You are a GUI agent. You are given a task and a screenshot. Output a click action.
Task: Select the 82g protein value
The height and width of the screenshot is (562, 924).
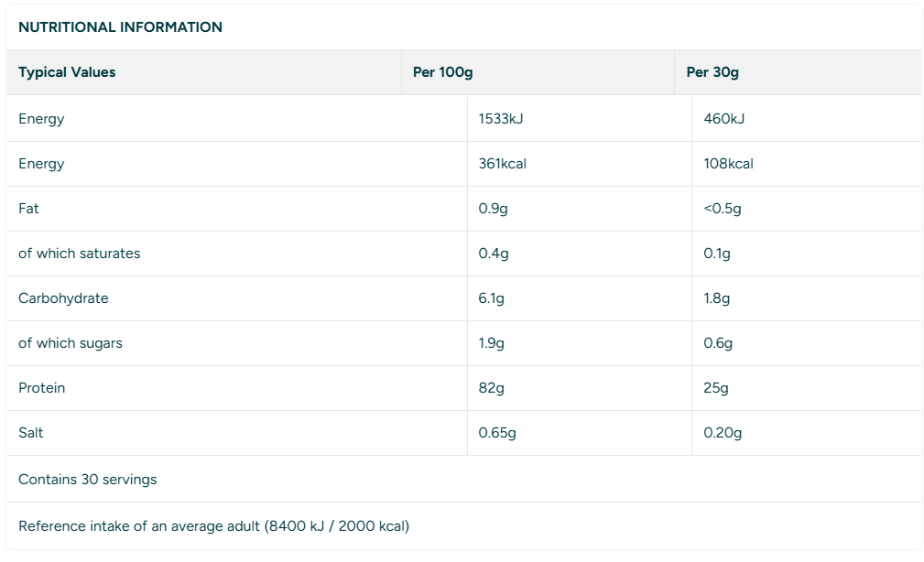pyautogui.click(x=492, y=387)
